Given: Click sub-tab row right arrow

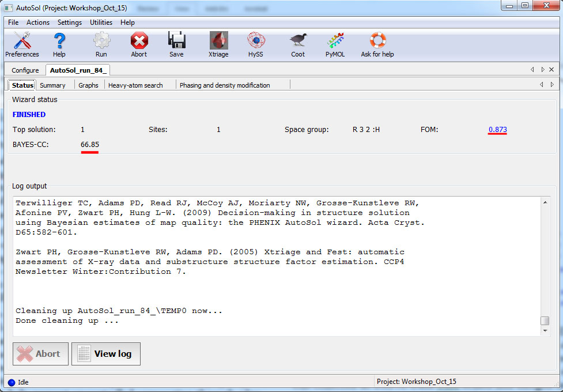Looking at the screenshot, I should [552, 85].
